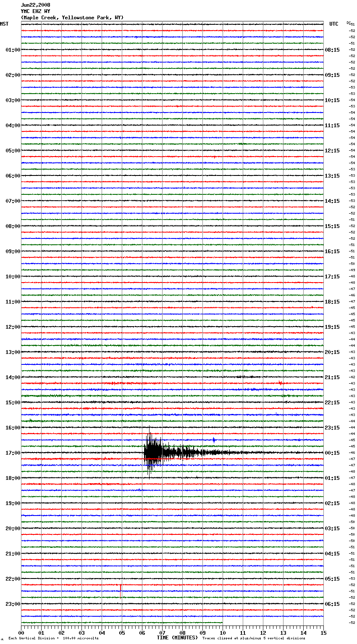The height and width of the screenshot is (644, 357).
Task: Click the UTC timezone header
Action: click(333, 24)
